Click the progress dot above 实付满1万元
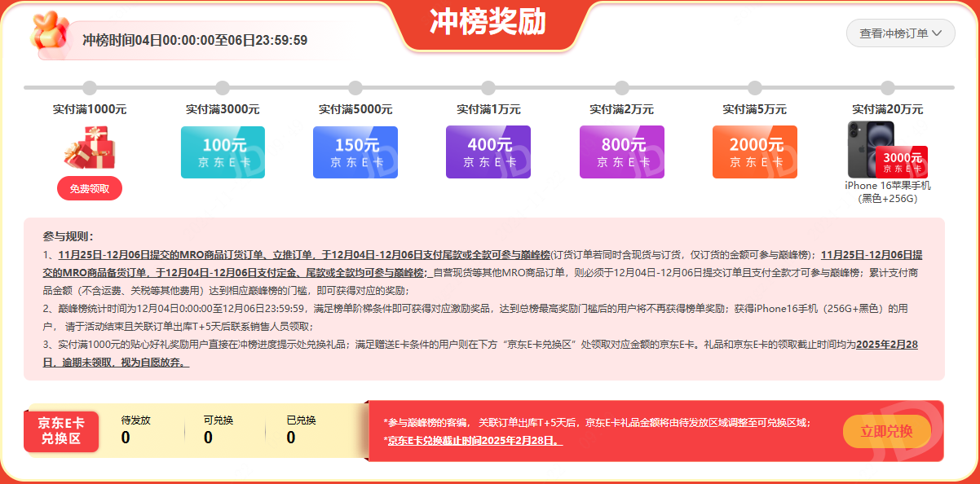Viewport: 980px width, 484px height. [x=488, y=88]
